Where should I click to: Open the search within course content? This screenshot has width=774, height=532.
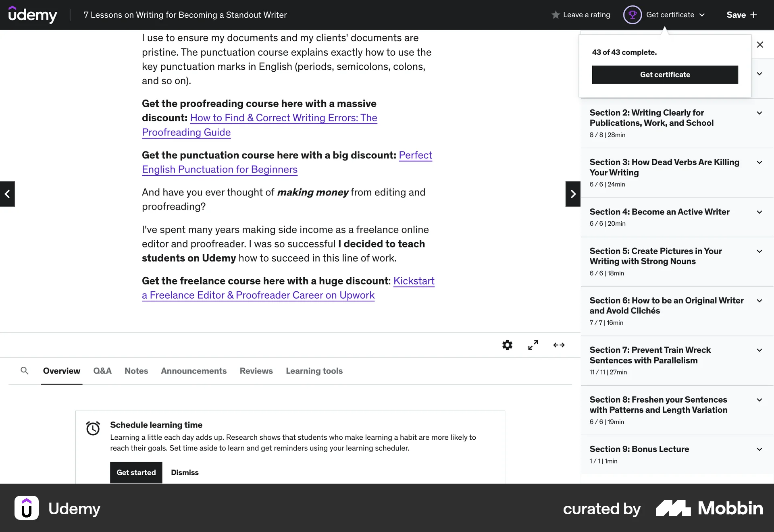pyautogui.click(x=25, y=371)
